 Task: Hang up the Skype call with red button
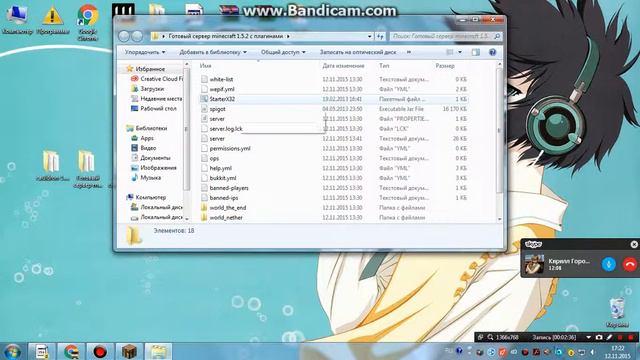click(630, 264)
